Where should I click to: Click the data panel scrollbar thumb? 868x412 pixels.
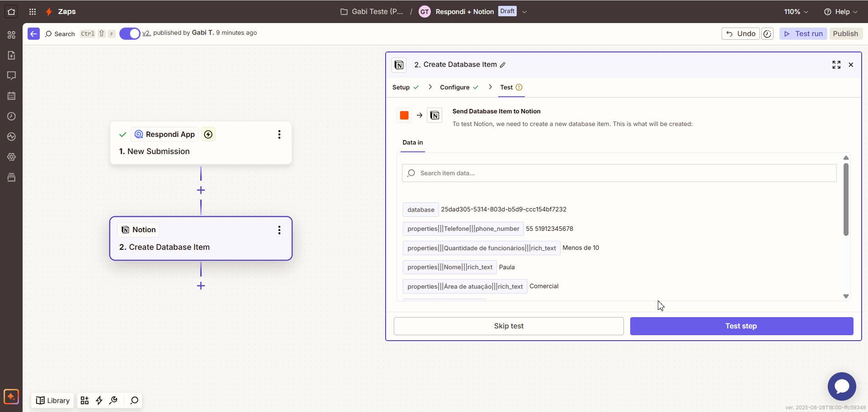(x=846, y=199)
